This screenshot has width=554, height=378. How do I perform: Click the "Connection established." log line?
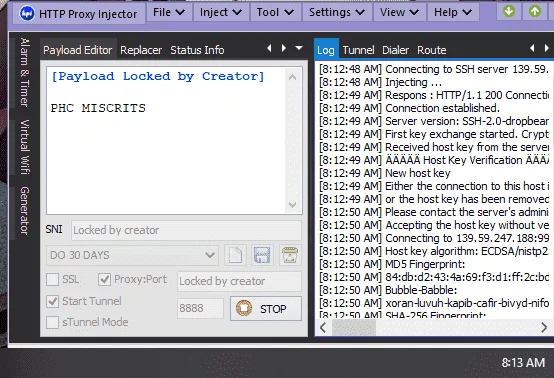pyautogui.click(x=410, y=108)
